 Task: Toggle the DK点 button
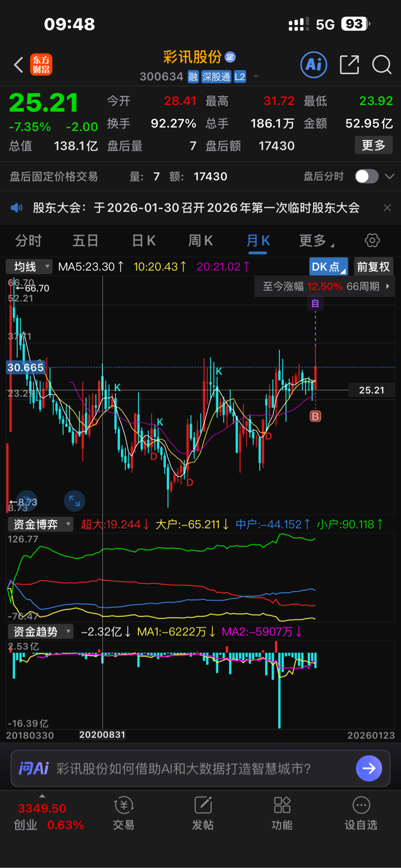(x=328, y=267)
